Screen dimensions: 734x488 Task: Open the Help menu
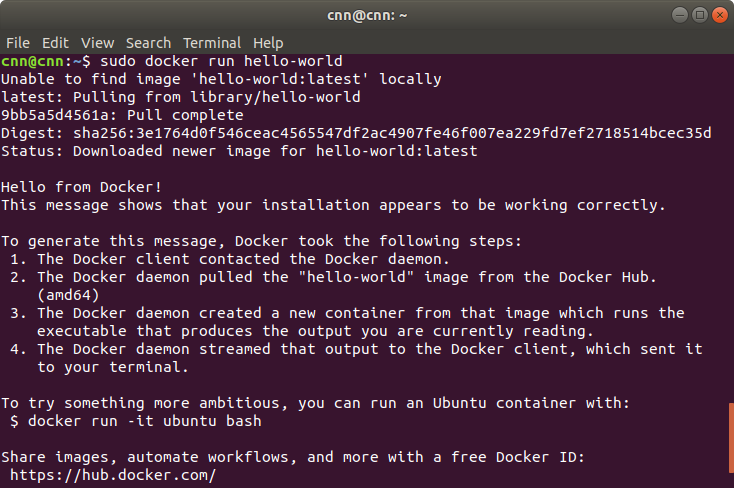coord(268,43)
